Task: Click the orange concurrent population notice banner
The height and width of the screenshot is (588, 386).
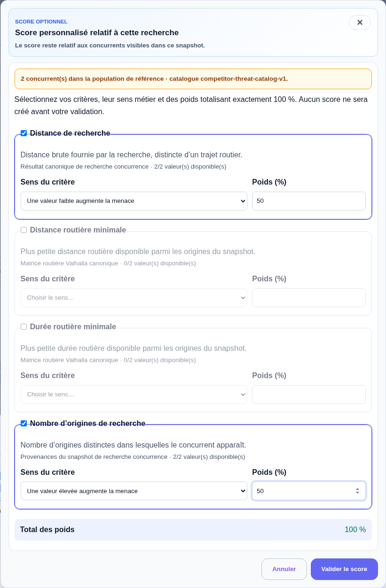Action: click(193, 79)
